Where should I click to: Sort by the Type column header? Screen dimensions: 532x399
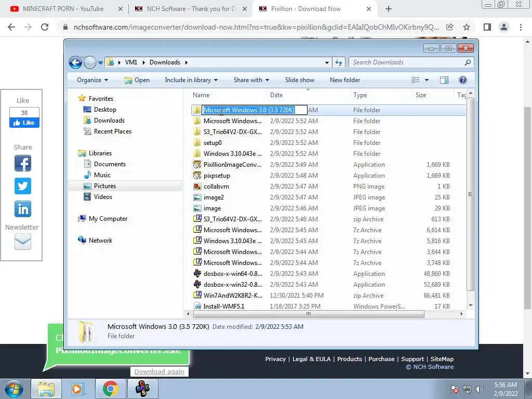(360, 96)
